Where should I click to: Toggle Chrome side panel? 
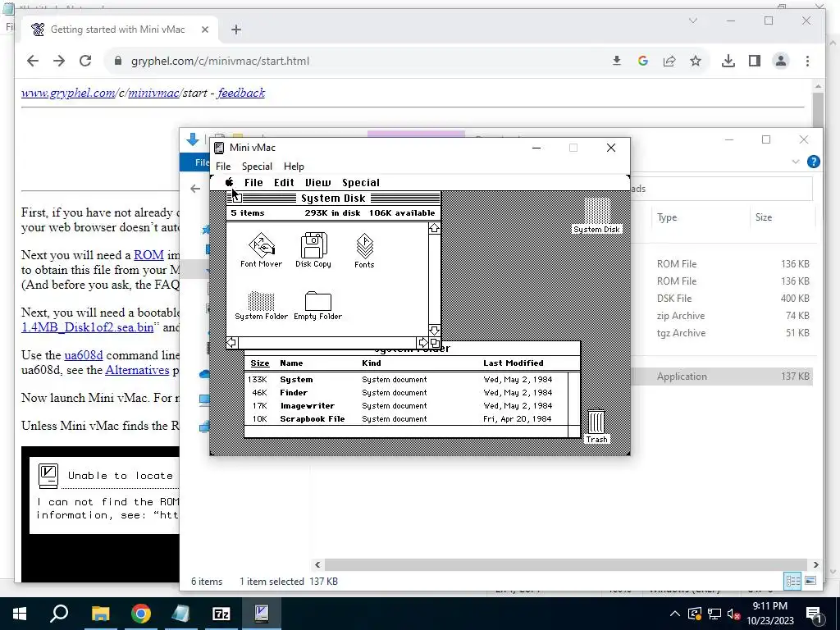click(x=755, y=61)
